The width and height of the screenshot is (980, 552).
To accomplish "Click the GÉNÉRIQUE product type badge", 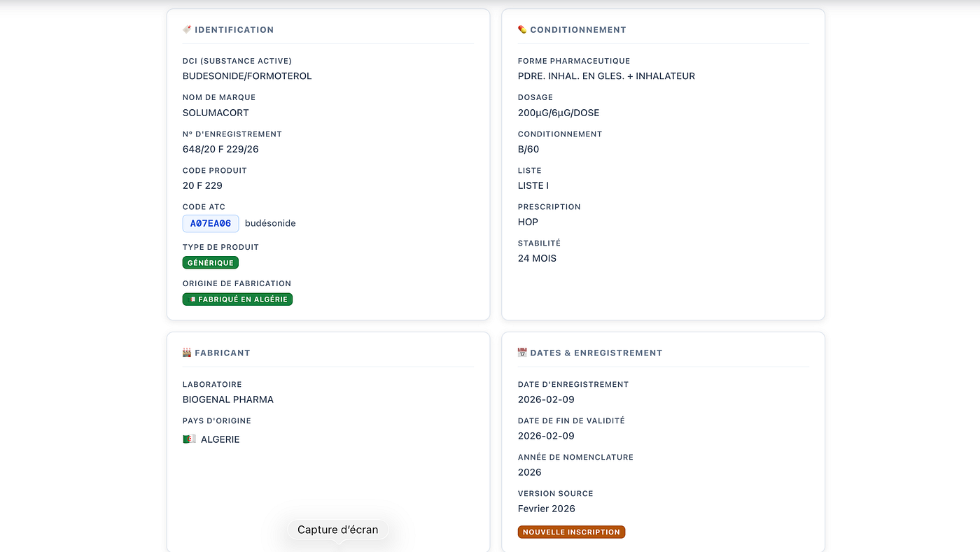I will click(211, 263).
